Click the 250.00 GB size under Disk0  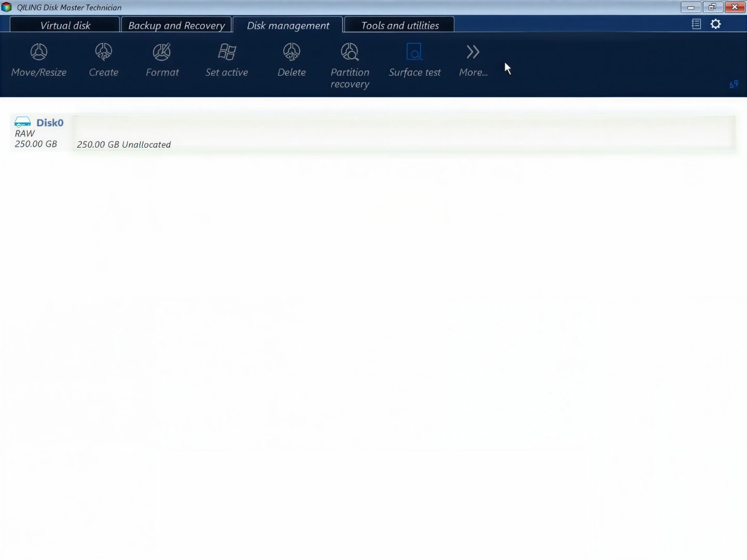pyautogui.click(x=36, y=144)
